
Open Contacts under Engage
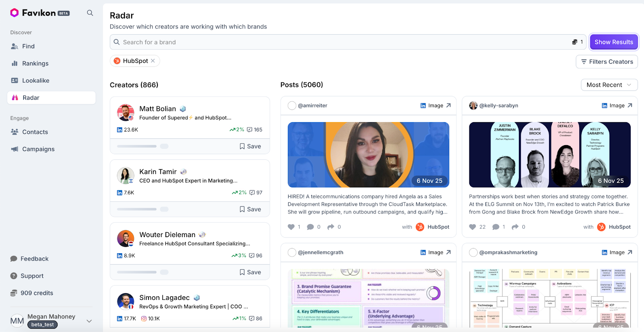point(35,132)
